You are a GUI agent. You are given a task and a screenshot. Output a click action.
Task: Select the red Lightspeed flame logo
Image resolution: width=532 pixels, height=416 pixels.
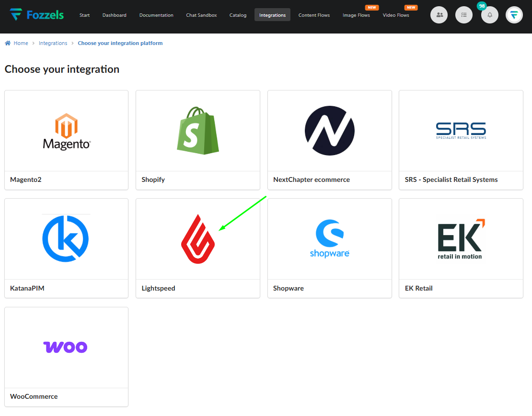(198, 239)
